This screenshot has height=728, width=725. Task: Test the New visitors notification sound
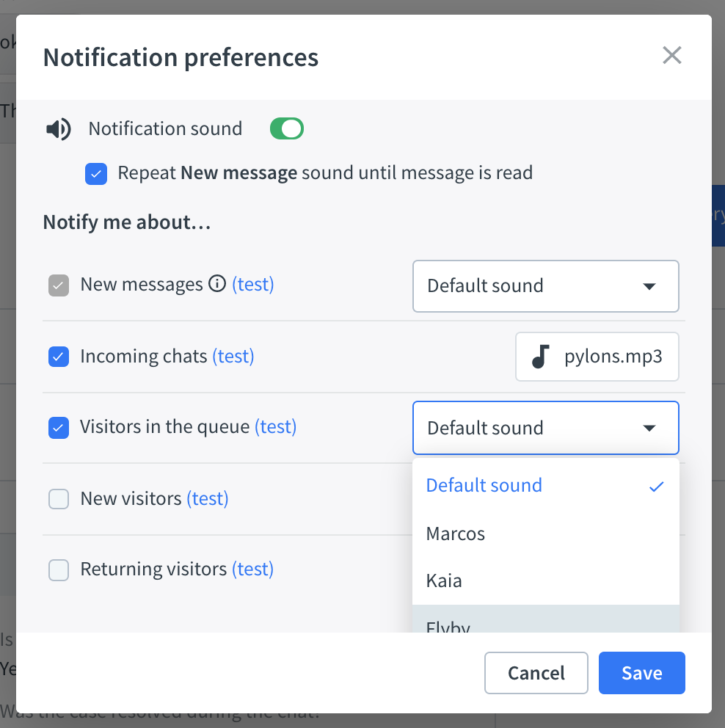pyautogui.click(x=208, y=498)
